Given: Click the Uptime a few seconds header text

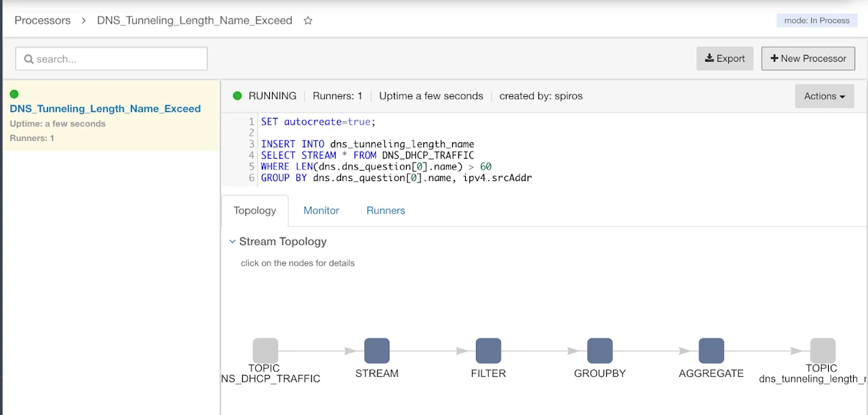Looking at the screenshot, I should click(431, 96).
